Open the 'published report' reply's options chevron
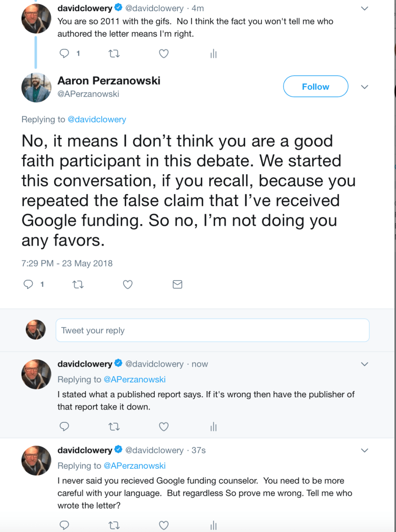 (364, 364)
